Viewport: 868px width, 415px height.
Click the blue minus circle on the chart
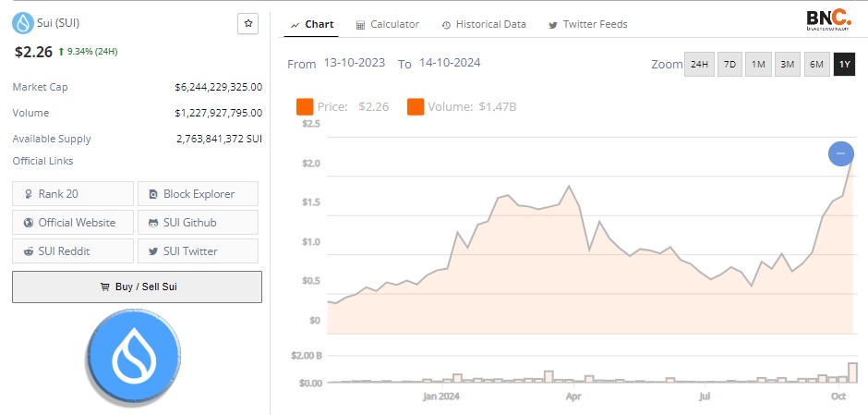pos(841,153)
